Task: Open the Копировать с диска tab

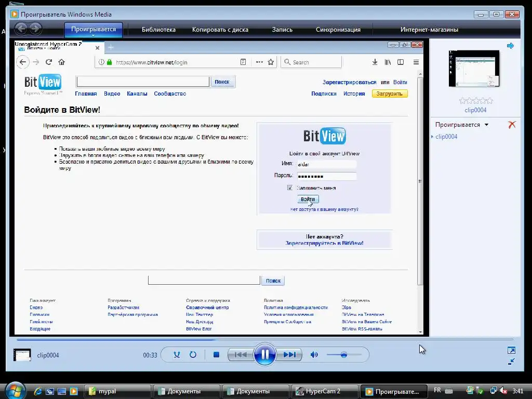Action: click(220, 30)
